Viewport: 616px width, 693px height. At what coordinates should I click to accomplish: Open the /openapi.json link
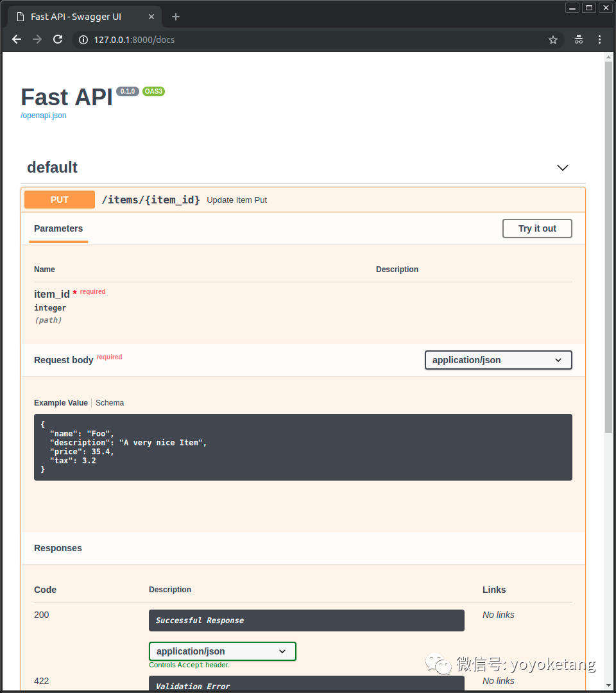click(x=44, y=116)
